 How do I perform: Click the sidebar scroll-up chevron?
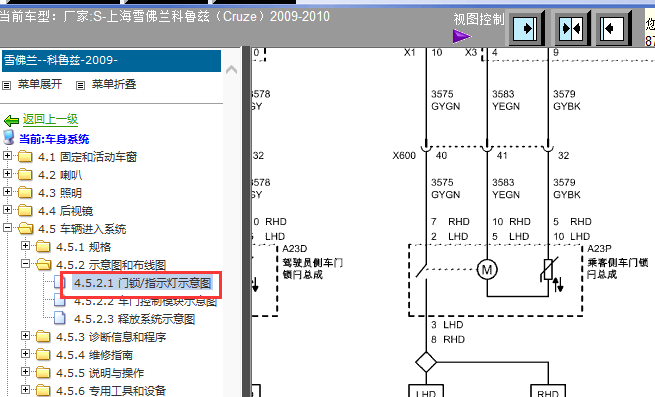coord(231,69)
